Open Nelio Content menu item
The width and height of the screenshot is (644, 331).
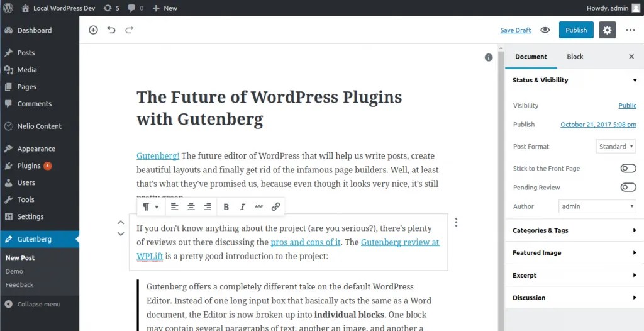(x=40, y=126)
